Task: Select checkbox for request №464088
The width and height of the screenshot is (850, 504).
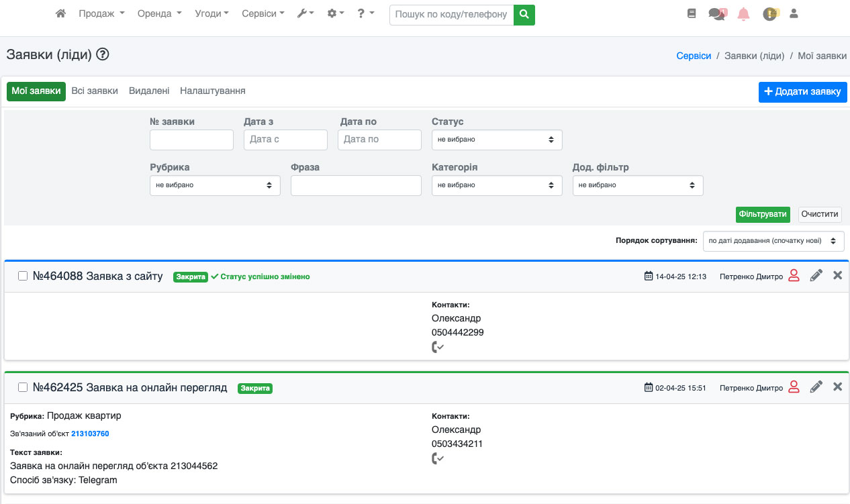Action: point(23,276)
